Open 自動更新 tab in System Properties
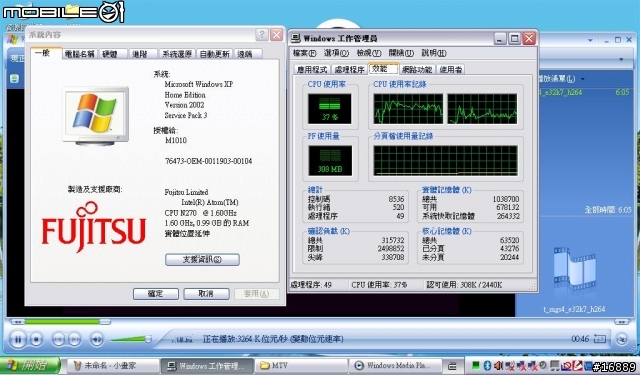Screen dimensions: 640x375 click(x=214, y=54)
